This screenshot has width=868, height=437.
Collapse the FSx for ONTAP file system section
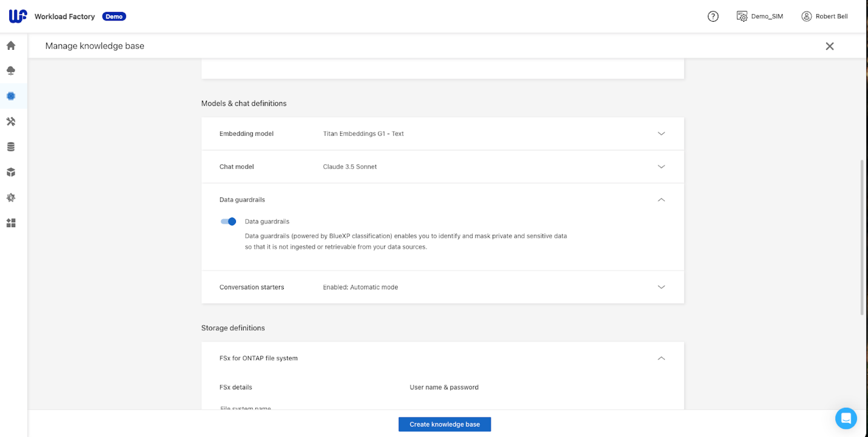click(661, 358)
